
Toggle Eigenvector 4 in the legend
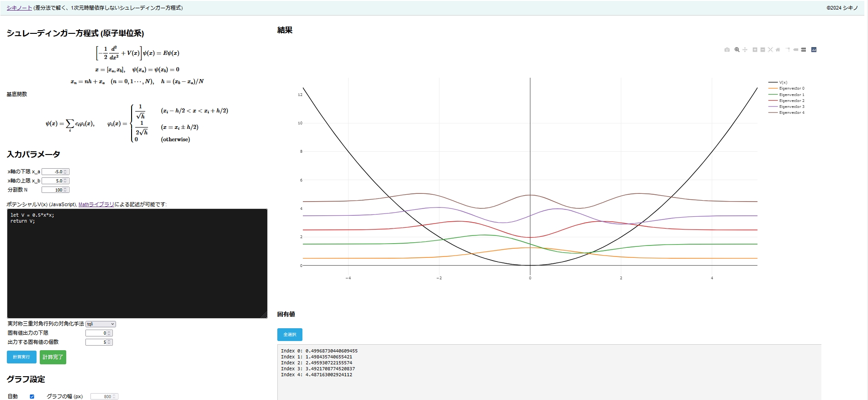(x=786, y=112)
